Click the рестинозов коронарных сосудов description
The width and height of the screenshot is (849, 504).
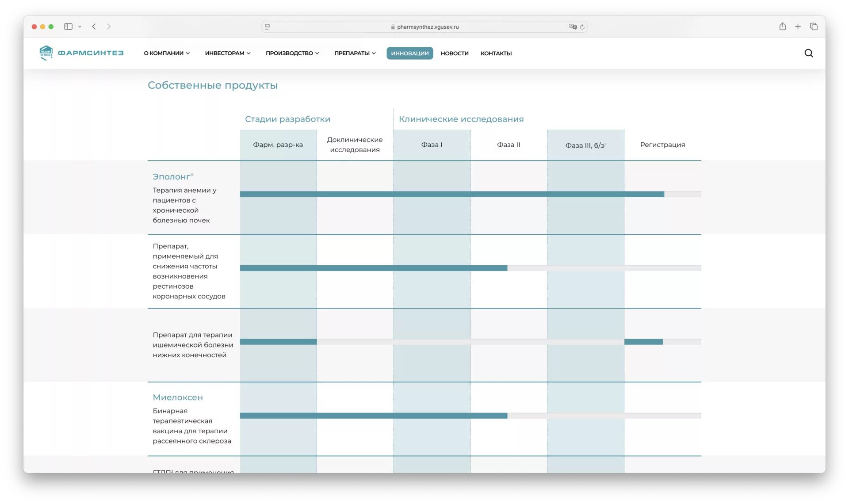tap(189, 271)
